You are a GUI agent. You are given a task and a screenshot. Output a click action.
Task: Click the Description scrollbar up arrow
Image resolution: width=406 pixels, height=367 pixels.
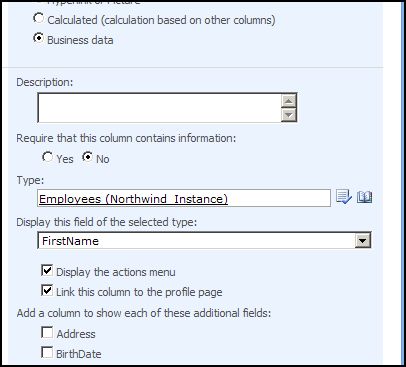click(x=289, y=101)
